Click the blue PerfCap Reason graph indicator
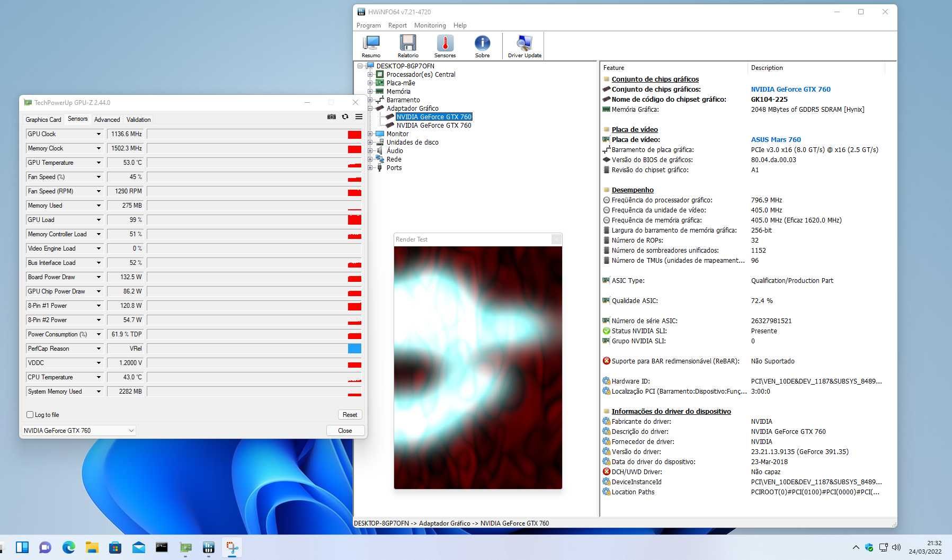 tap(354, 349)
